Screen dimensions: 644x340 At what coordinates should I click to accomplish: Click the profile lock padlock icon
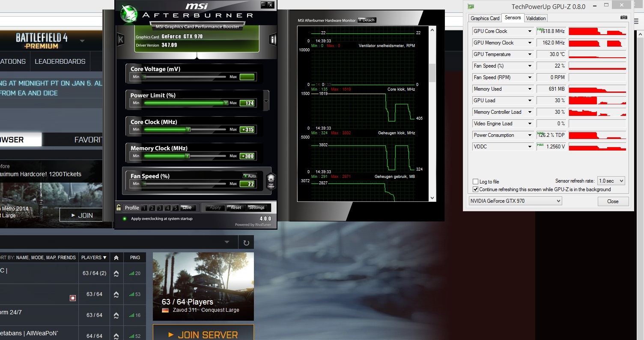119,208
